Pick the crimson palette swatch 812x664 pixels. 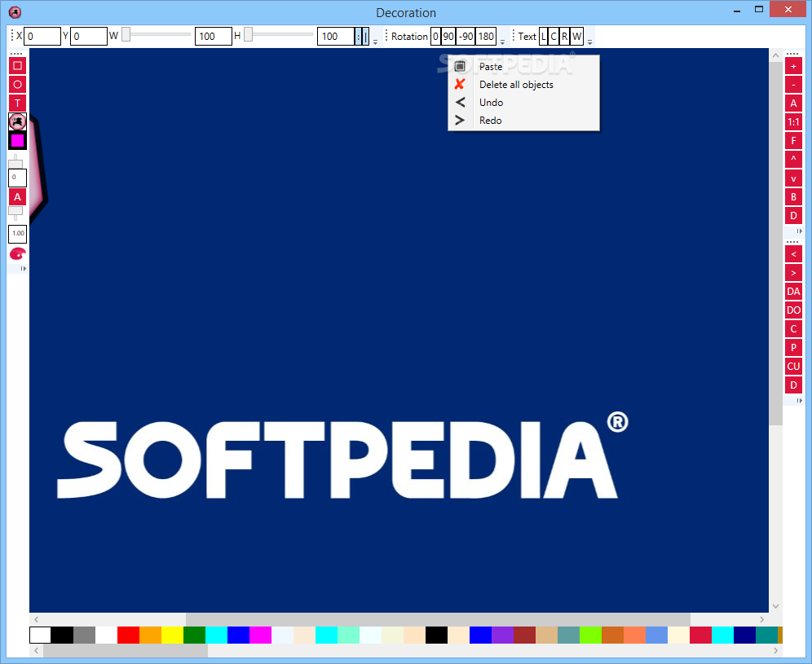tap(700, 635)
